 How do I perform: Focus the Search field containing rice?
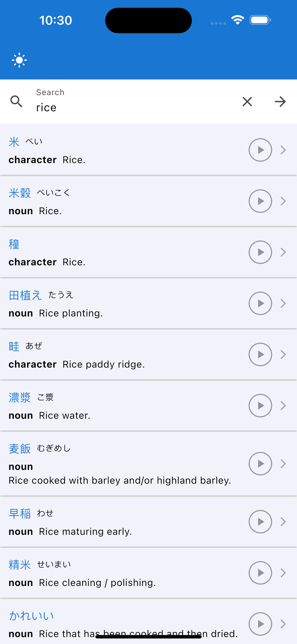pos(135,102)
